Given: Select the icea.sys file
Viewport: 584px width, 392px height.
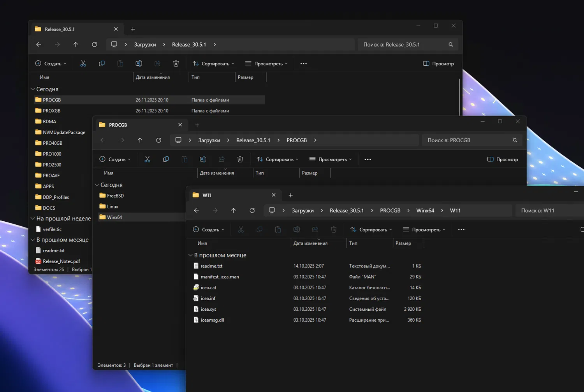Looking at the screenshot, I should coord(208,310).
